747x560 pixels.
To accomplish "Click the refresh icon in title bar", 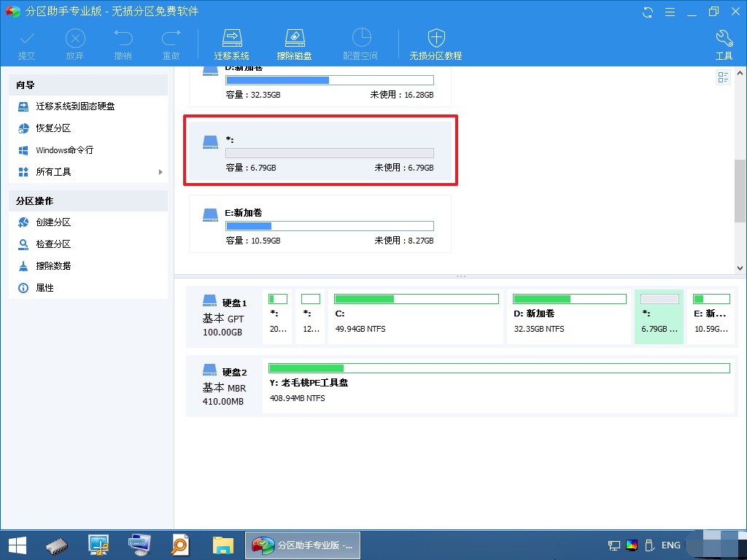I will (x=648, y=12).
